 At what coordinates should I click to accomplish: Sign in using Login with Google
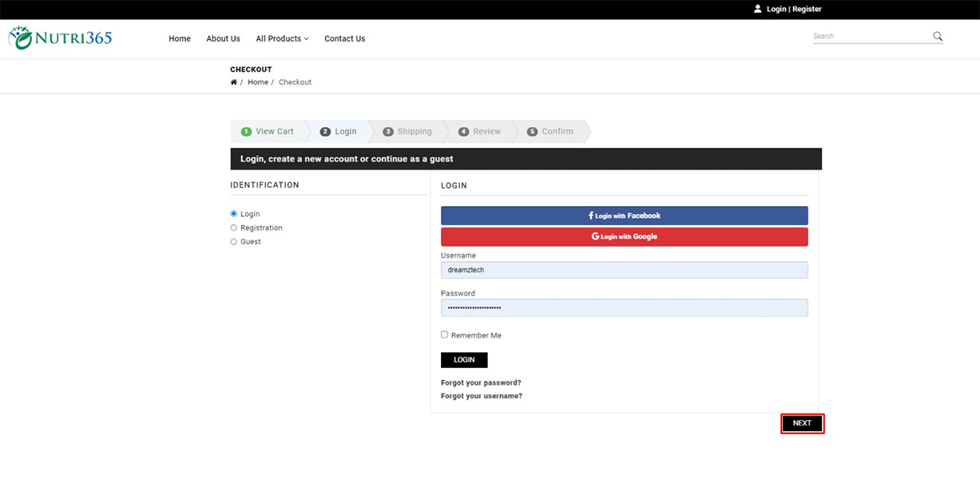(624, 236)
